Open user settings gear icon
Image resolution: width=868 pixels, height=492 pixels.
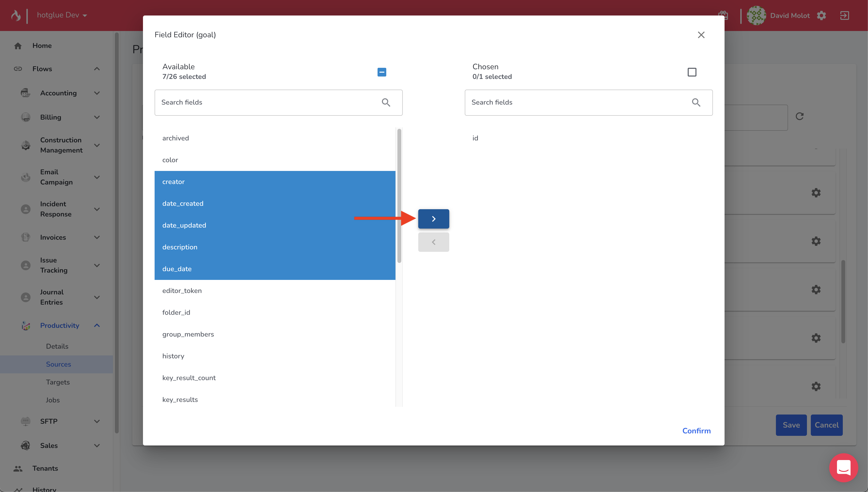pos(821,15)
